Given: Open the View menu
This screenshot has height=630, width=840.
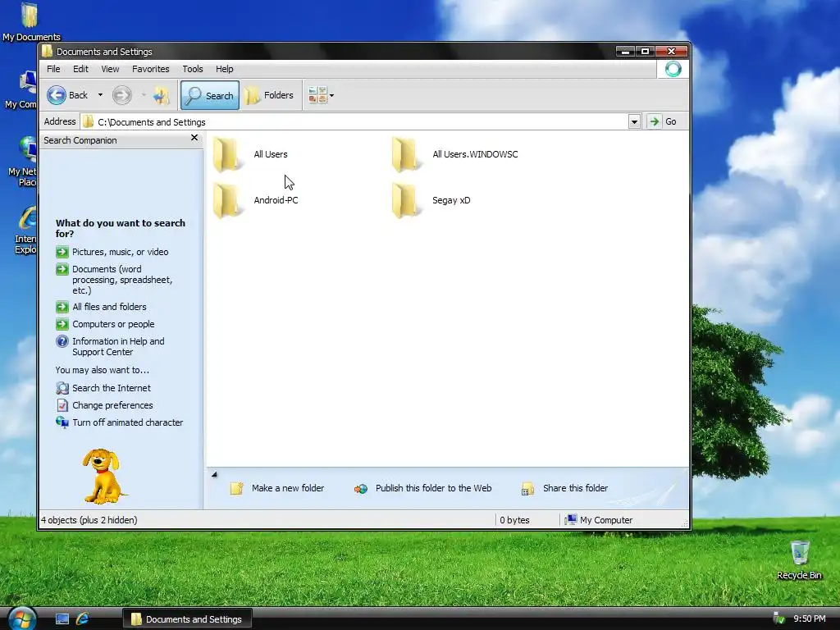Looking at the screenshot, I should tap(111, 69).
